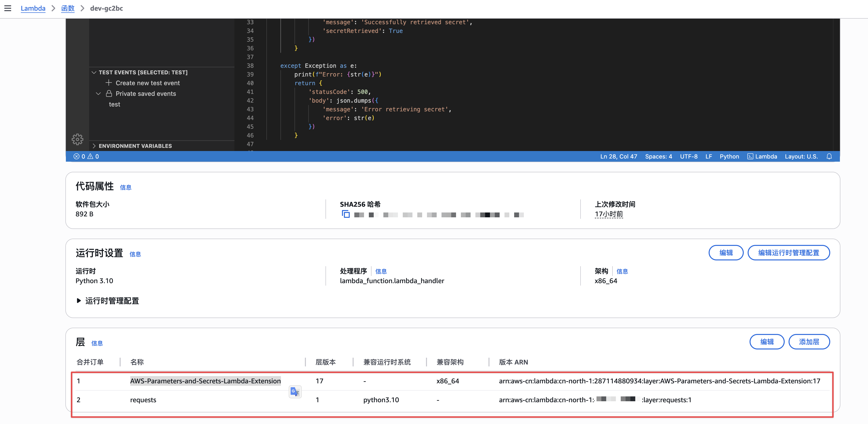Collapse the TEST EVENTS section
Screen dimensions: 868x424
point(94,72)
